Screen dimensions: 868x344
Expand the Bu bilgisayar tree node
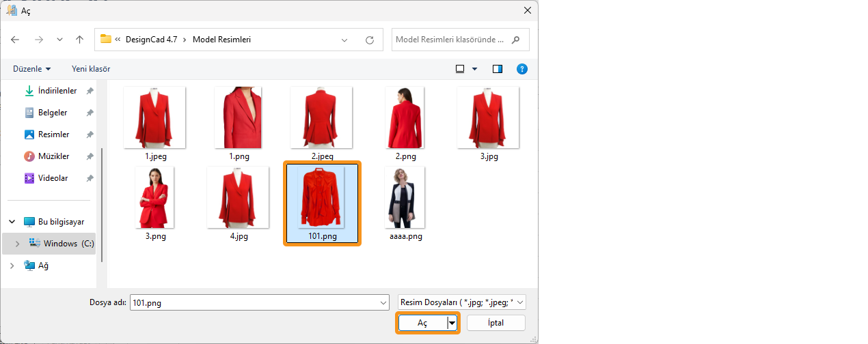tap(12, 222)
